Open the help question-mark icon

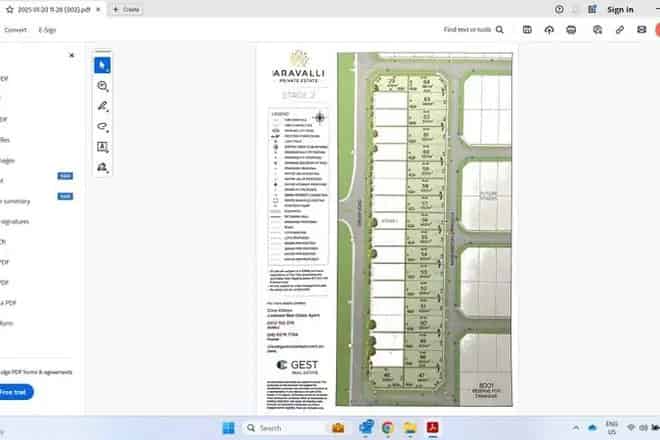coord(559,9)
